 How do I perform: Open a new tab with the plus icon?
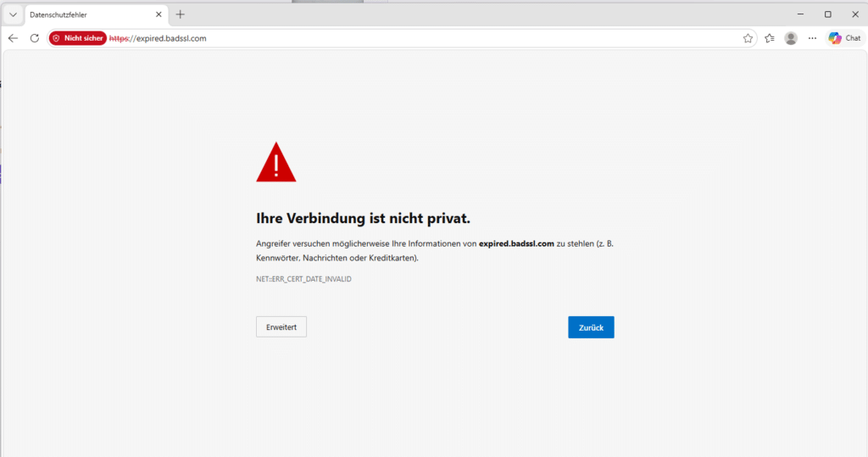[x=180, y=14]
